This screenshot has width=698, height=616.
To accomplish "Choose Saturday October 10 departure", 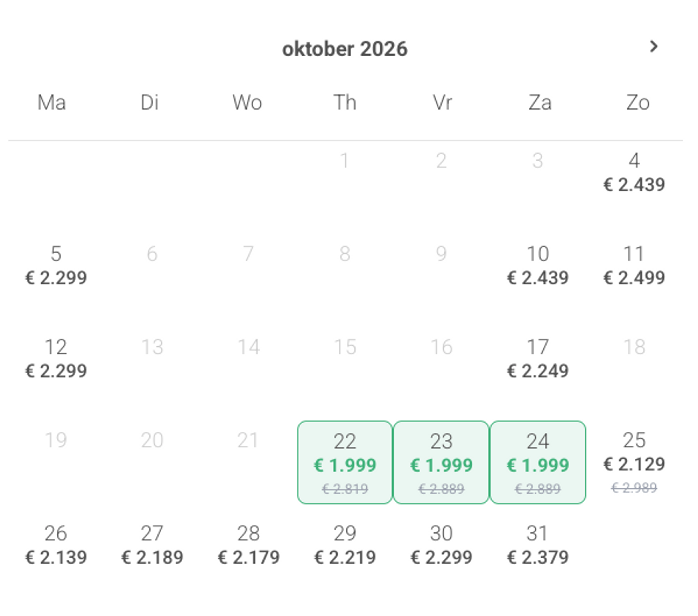I will coord(538,266).
